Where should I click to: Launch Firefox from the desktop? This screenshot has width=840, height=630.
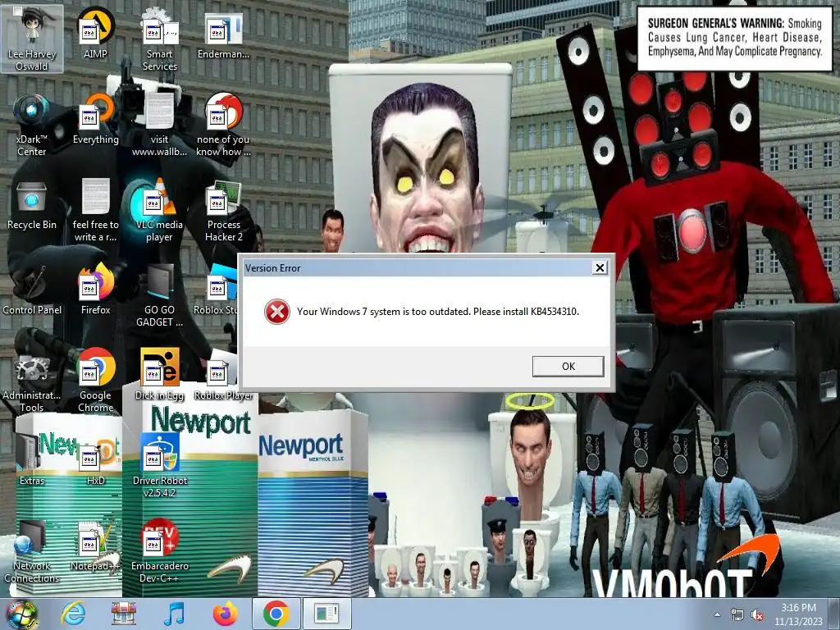95,290
